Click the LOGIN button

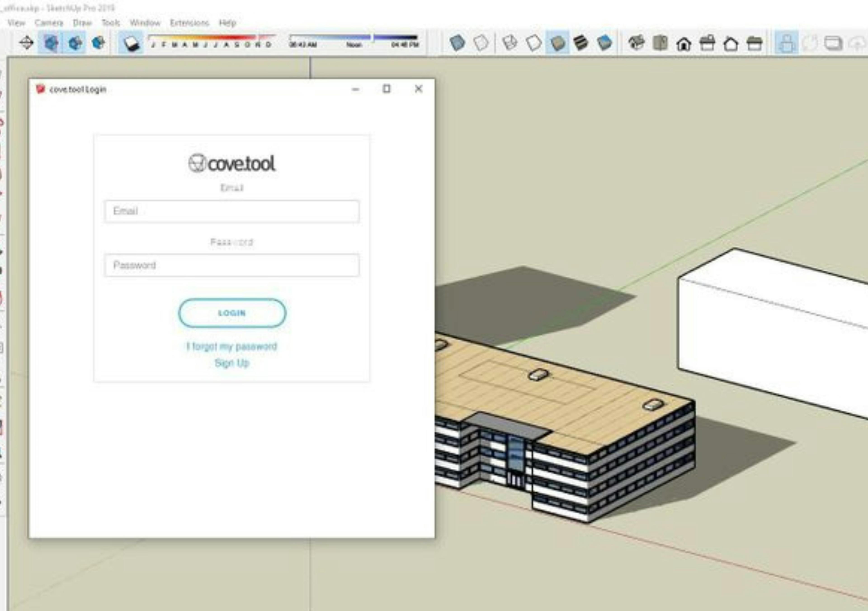[232, 313]
